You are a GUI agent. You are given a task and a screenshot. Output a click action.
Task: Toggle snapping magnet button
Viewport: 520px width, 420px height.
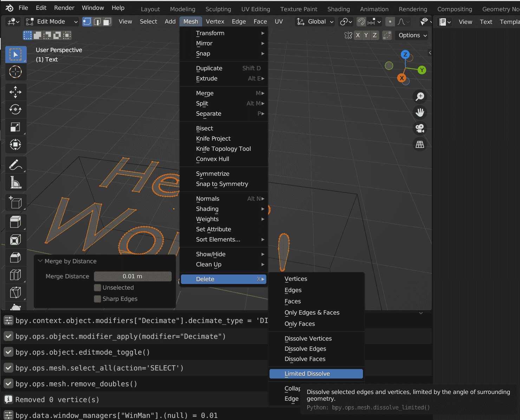tap(361, 22)
